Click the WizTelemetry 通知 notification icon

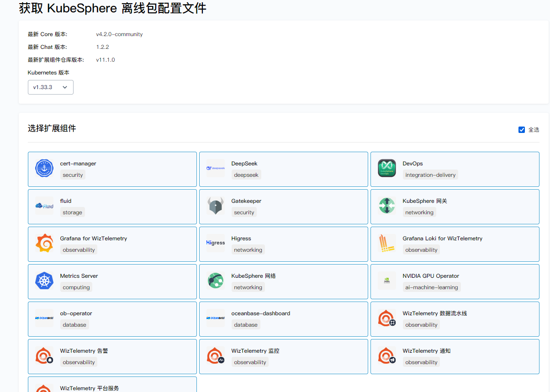point(387,355)
